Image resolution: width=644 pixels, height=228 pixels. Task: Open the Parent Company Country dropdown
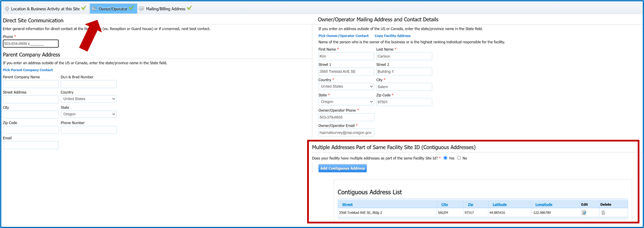click(88, 99)
